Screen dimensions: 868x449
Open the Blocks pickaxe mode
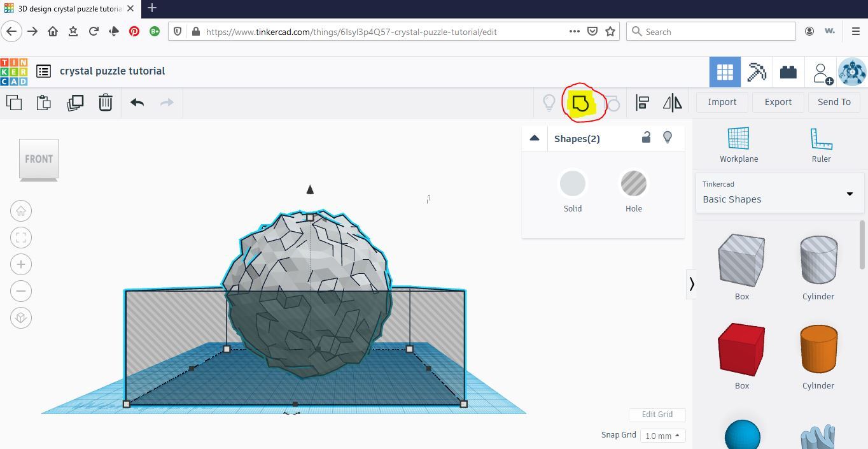(x=757, y=72)
